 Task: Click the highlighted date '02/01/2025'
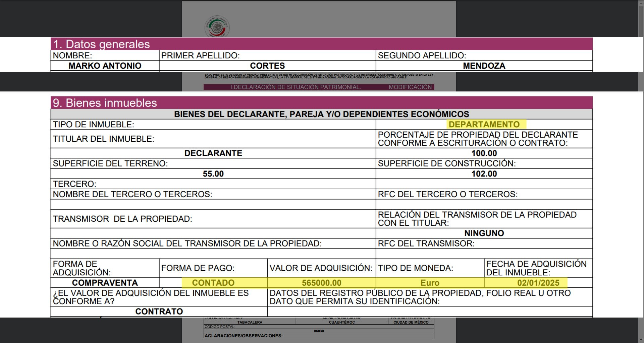coord(538,283)
